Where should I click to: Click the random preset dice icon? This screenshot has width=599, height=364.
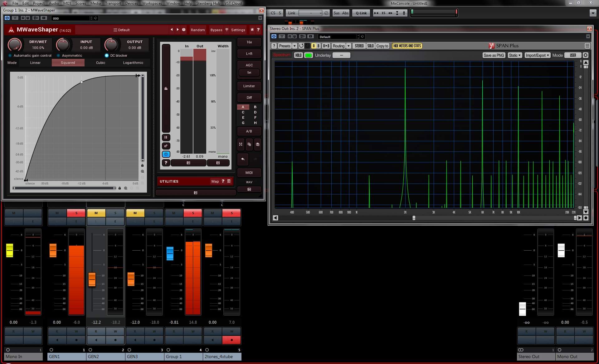[x=184, y=30]
